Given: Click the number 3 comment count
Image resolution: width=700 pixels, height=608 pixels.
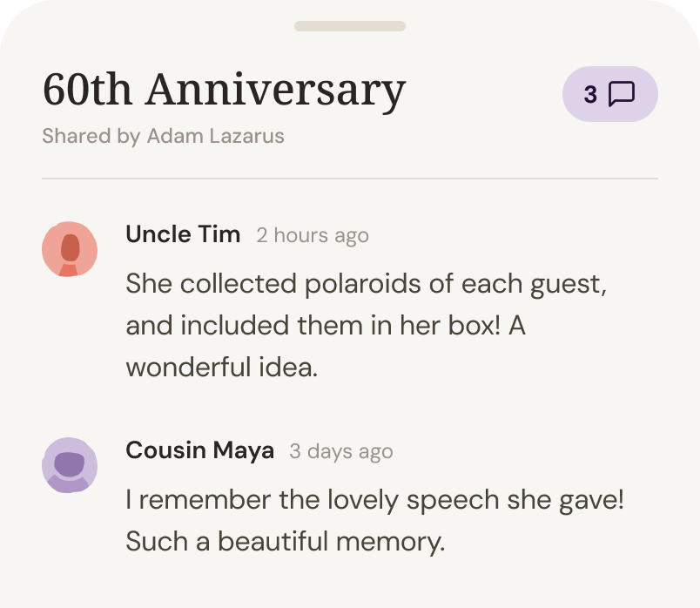Looking at the screenshot, I should (x=590, y=94).
